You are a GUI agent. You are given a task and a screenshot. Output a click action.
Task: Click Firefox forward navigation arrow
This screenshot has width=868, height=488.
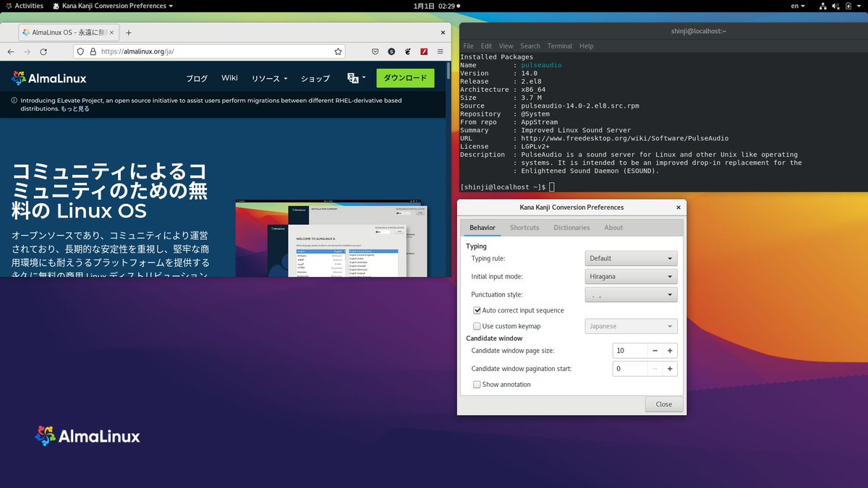[27, 52]
